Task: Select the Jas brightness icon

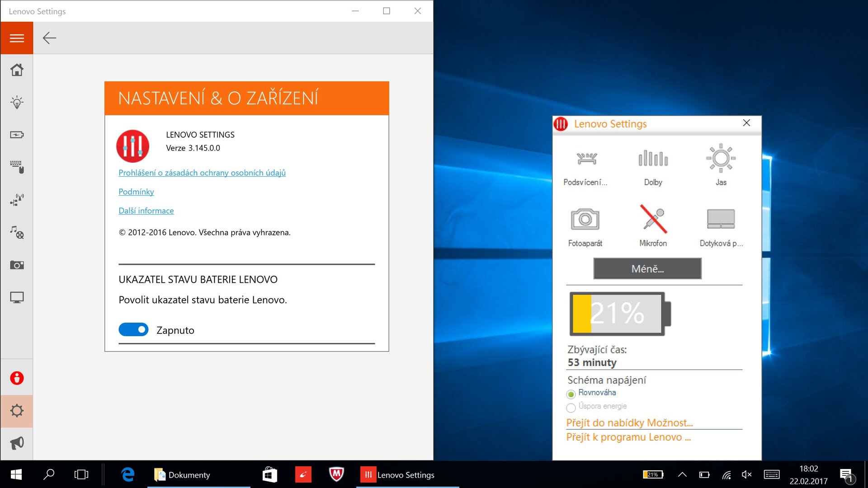Action: tap(721, 158)
